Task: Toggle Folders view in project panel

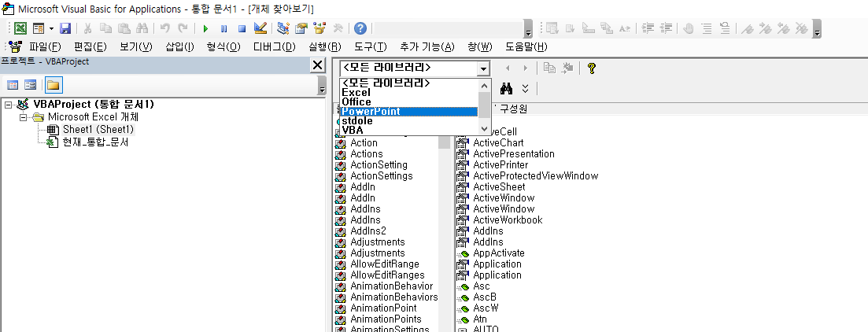Action: (x=54, y=85)
